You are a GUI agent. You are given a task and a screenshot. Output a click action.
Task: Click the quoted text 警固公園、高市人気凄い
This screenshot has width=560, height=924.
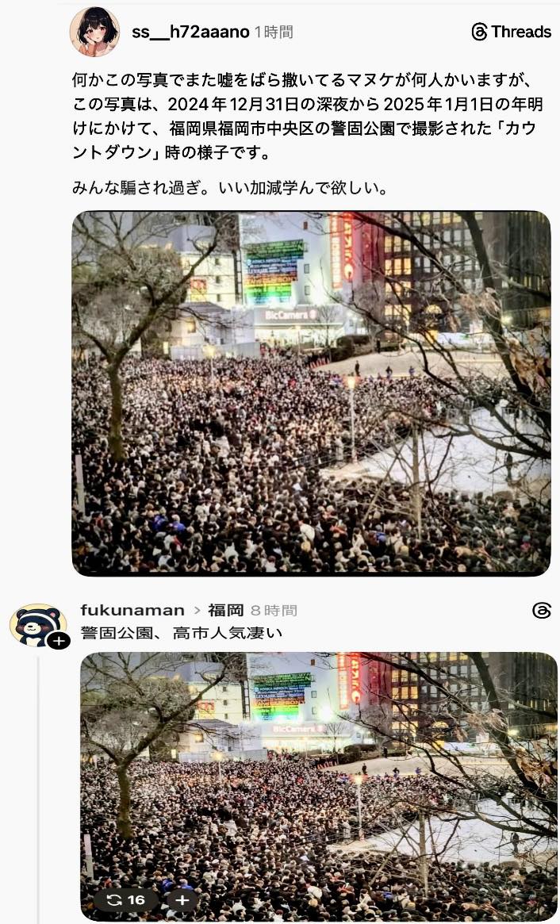pyautogui.click(x=182, y=633)
